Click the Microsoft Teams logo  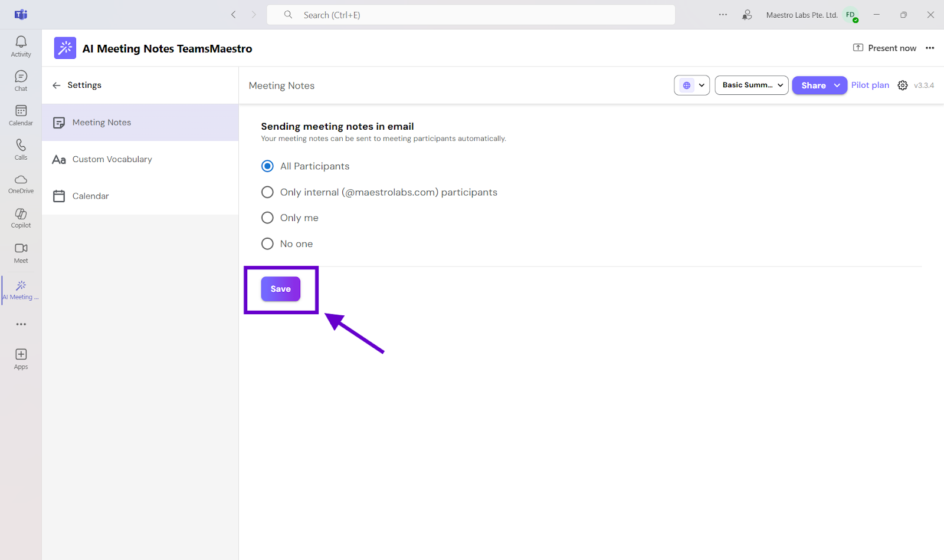coord(21,15)
